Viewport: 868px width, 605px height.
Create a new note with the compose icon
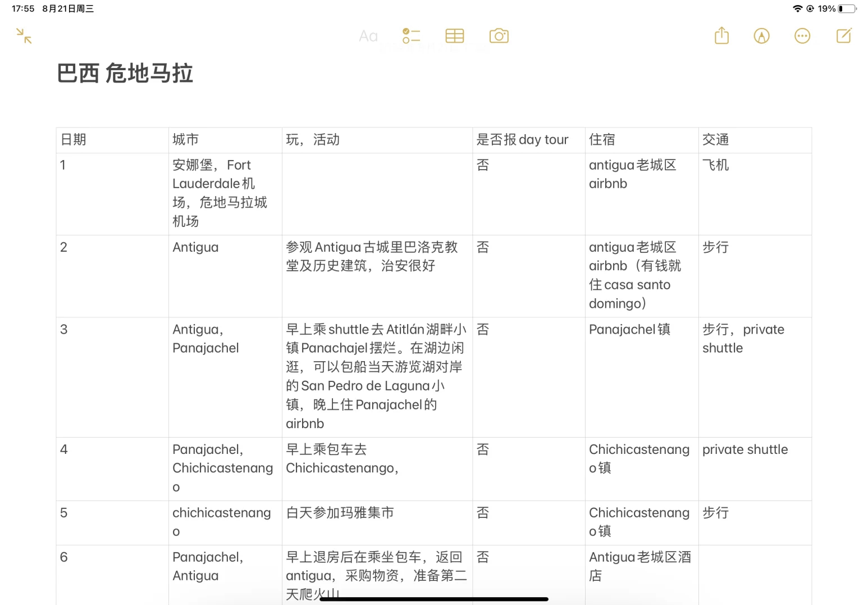coord(844,35)
